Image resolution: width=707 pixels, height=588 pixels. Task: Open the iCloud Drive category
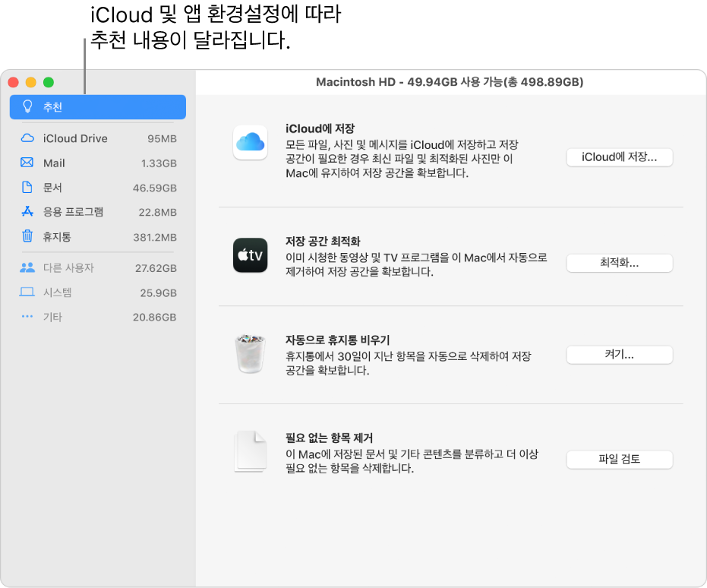tap(98, 138)
